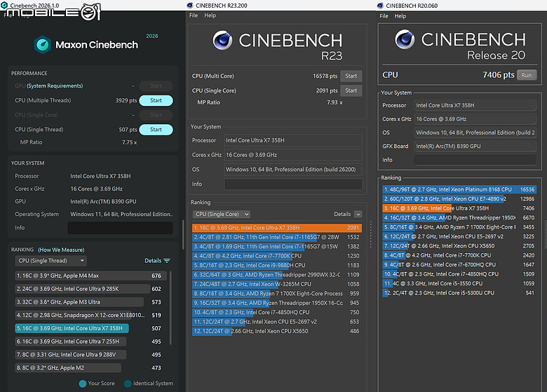Open the System Requirements link
The width and height of the screenshot is (547, 392).
55,86
